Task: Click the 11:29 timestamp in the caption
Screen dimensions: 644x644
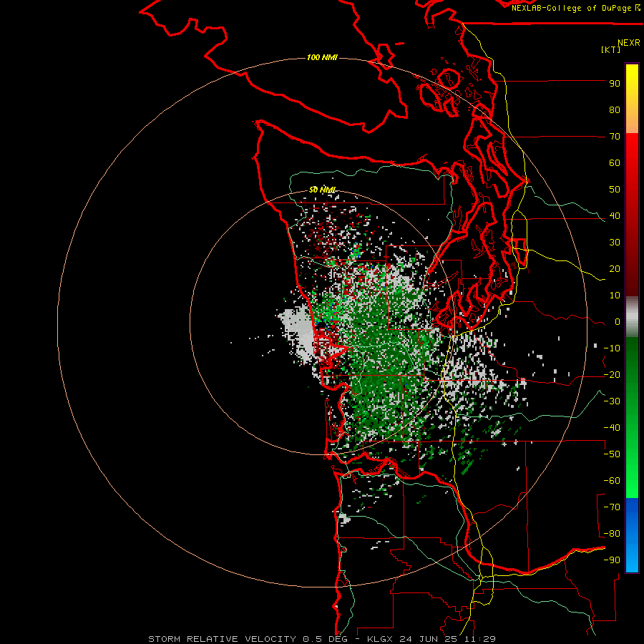Action: point(480,639)
